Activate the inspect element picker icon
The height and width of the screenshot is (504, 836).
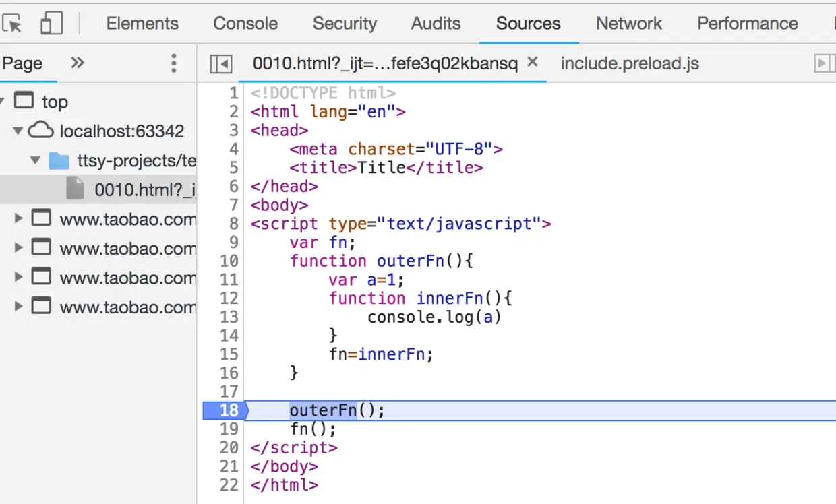click(11, 24)
